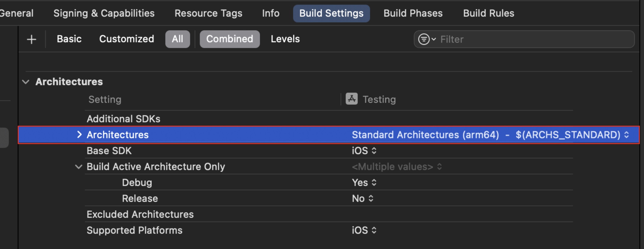This screenshot has width=644, height=249.
Task: Click the Base SDK stepper arrows
Action: pyautogui.click(x=374, y=151)
